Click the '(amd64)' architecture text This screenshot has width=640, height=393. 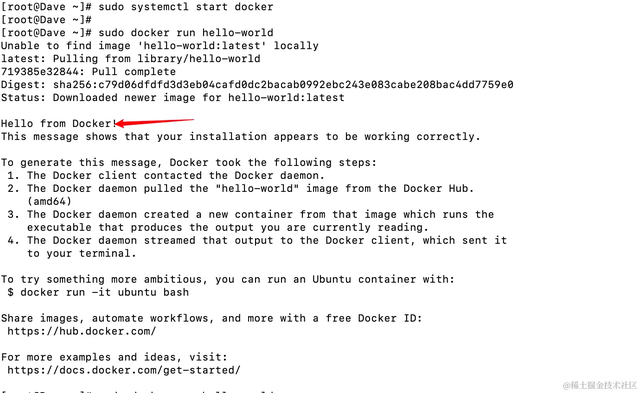pos(49,201)
